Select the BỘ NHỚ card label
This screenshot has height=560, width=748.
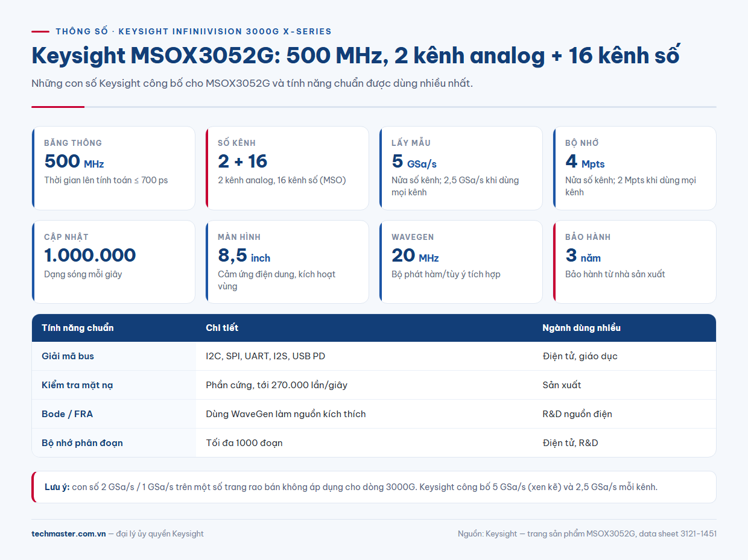click(x=582, y=143)
